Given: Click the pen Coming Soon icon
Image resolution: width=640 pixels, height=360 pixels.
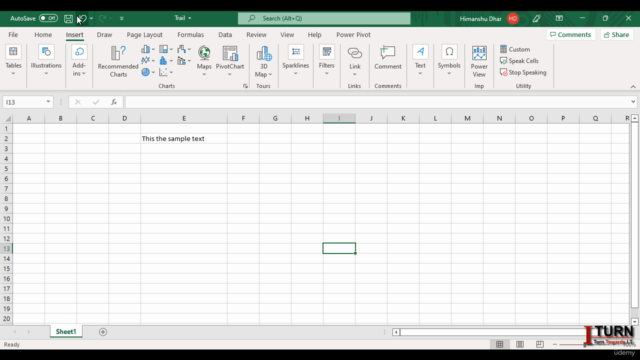Looking at the screenshot, I should pyautogui.click(x=536, y=18).
